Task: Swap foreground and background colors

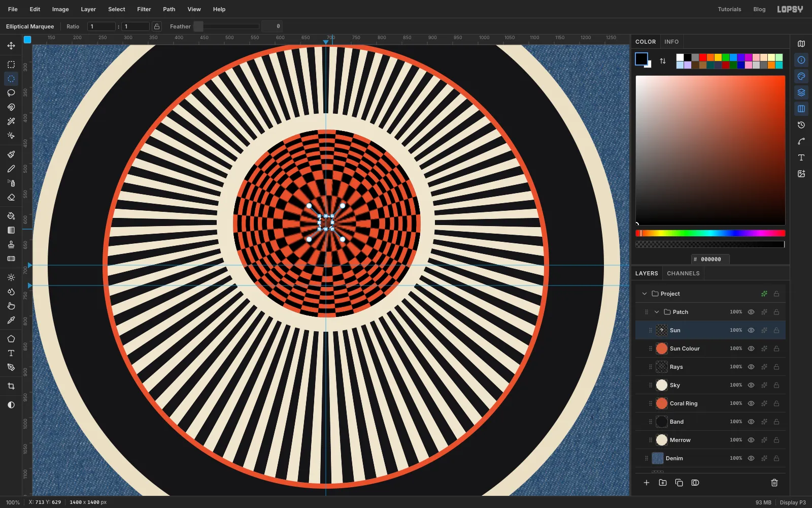Action: (x=663, y=61)
